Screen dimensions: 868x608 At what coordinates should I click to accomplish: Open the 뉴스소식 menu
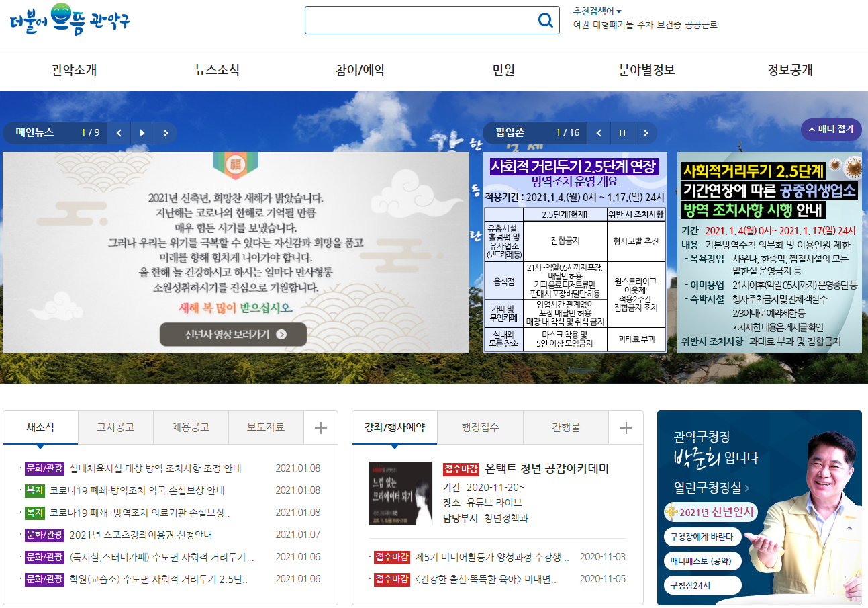coord(217,70)
